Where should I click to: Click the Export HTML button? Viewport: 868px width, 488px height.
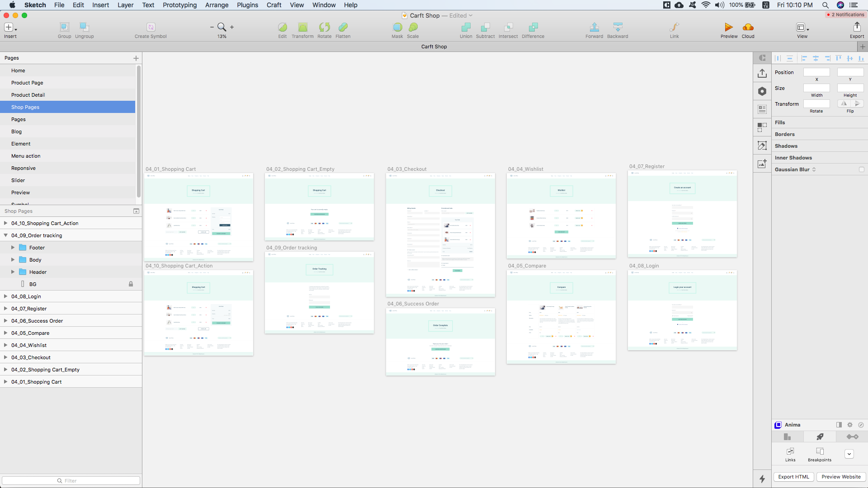click(x=793, y=477)
